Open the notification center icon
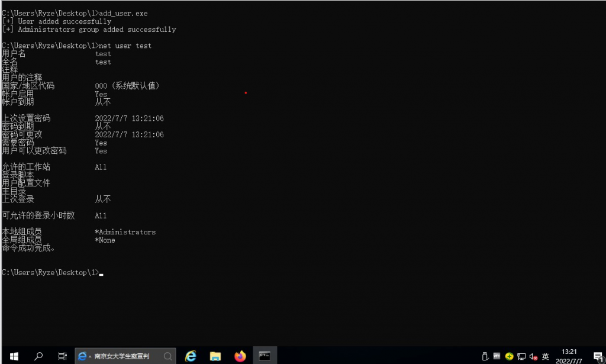The image size is (606, 364). [x=598, y=356]
